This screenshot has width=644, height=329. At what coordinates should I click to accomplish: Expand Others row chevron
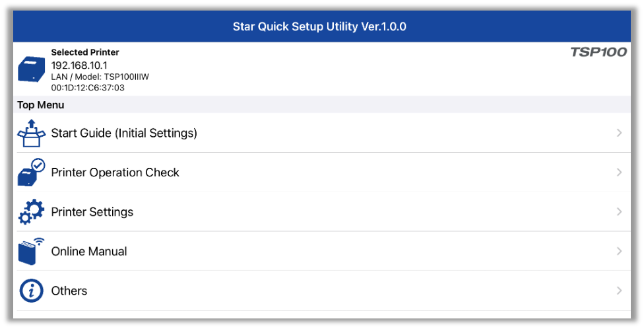coord(619,291)
